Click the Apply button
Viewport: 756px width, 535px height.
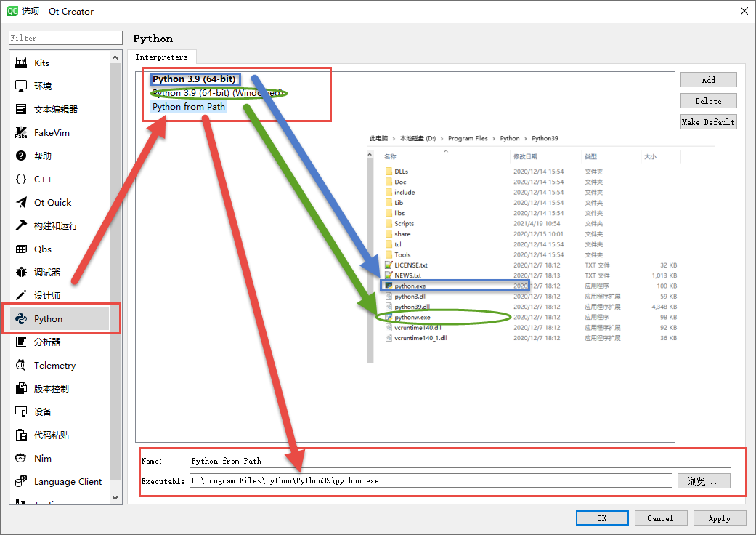point(720,518)
